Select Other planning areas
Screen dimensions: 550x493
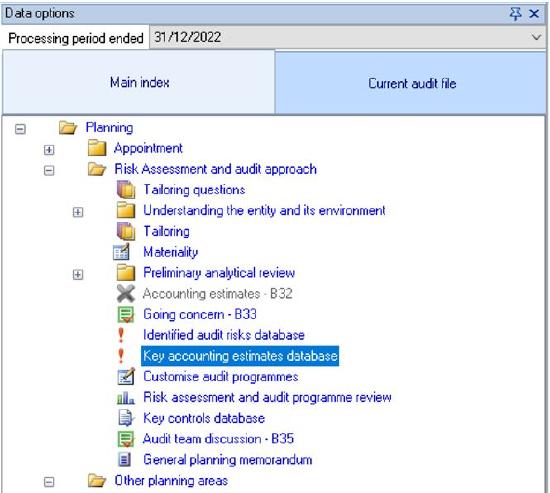click(x=171, y=480)
